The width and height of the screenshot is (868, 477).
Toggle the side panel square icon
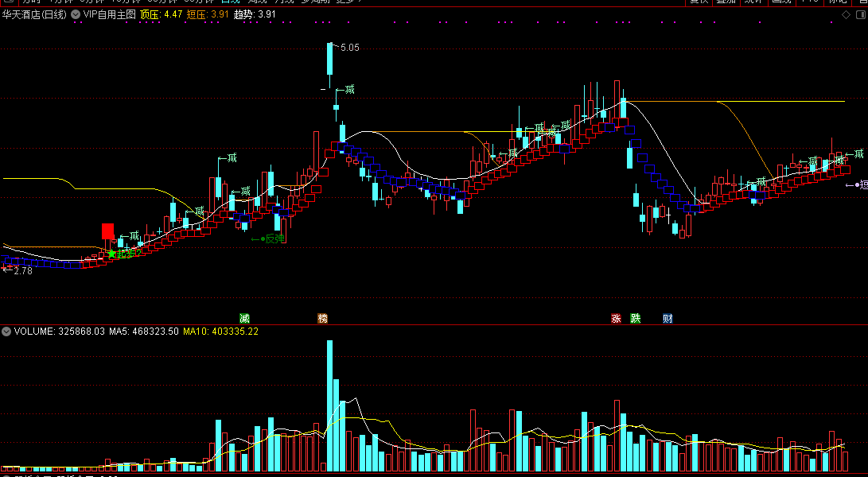(862, 15)
